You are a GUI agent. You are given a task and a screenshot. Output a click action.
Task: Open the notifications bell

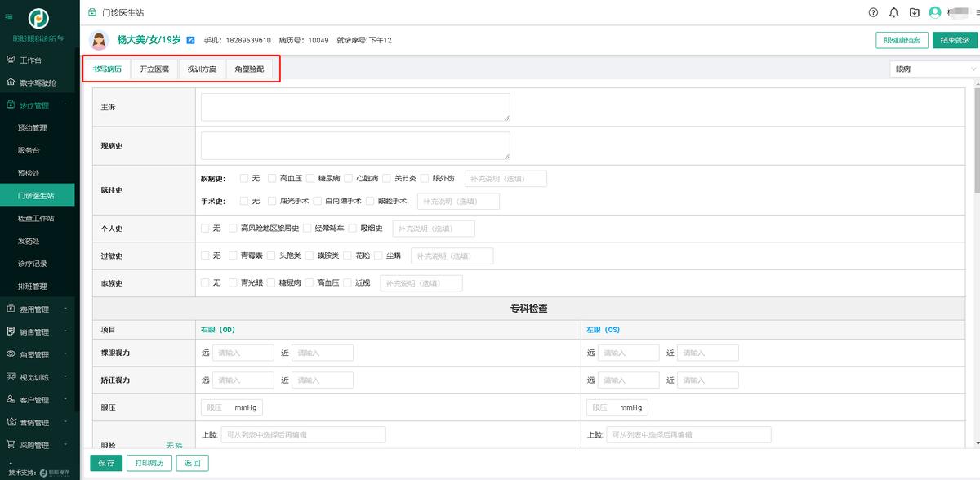point(894,12)
